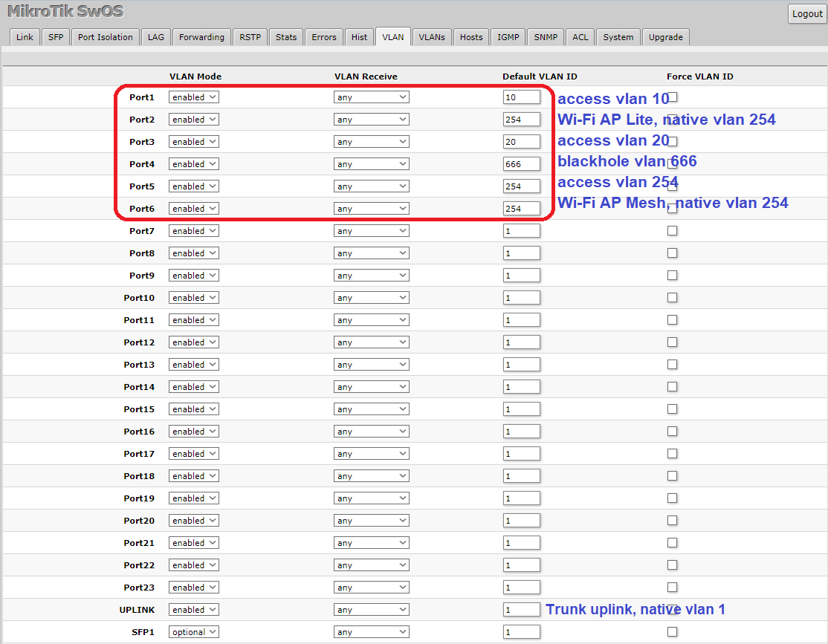Image resolution: width=828 pixels, height=644 pixels.
Task: Toggle Force VLAN ID checkbox for Port7
Action: pyautogui.click(x=672, y=231)
